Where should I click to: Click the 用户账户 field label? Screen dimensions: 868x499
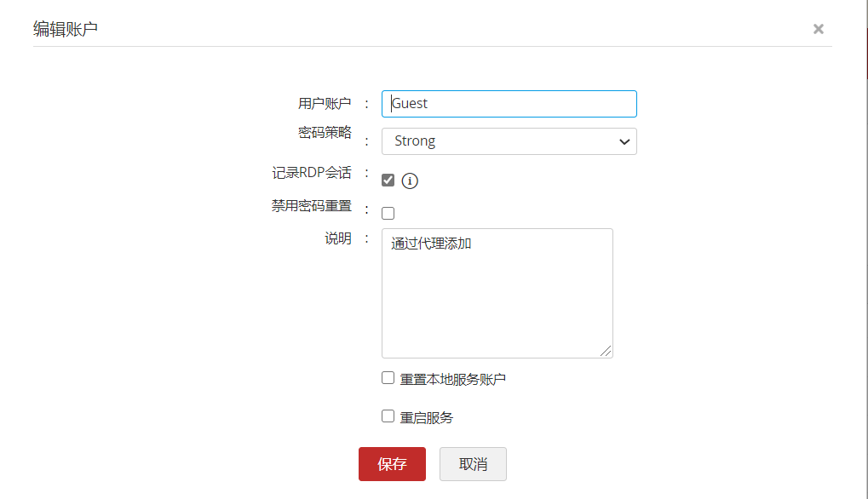pyautogui.click(x=324, y=103)
